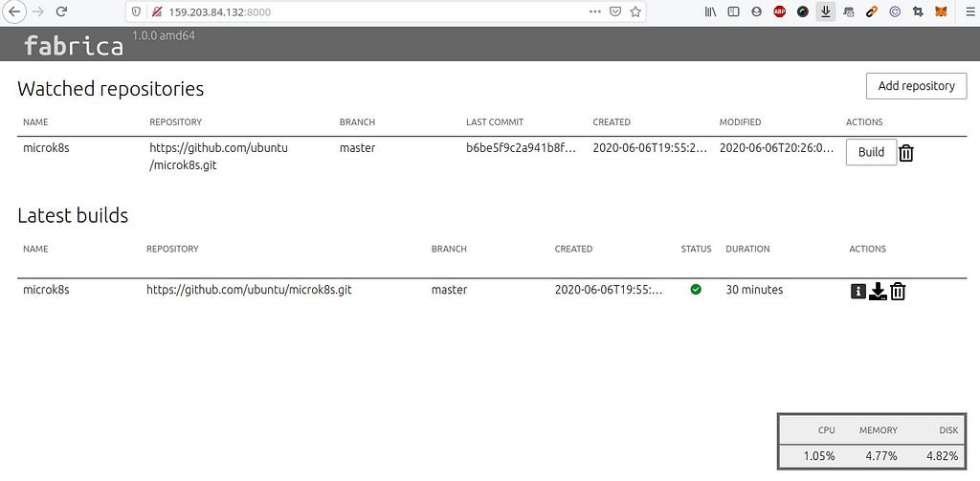
Task: Click the DURATION column header
Action: [747, 249]
